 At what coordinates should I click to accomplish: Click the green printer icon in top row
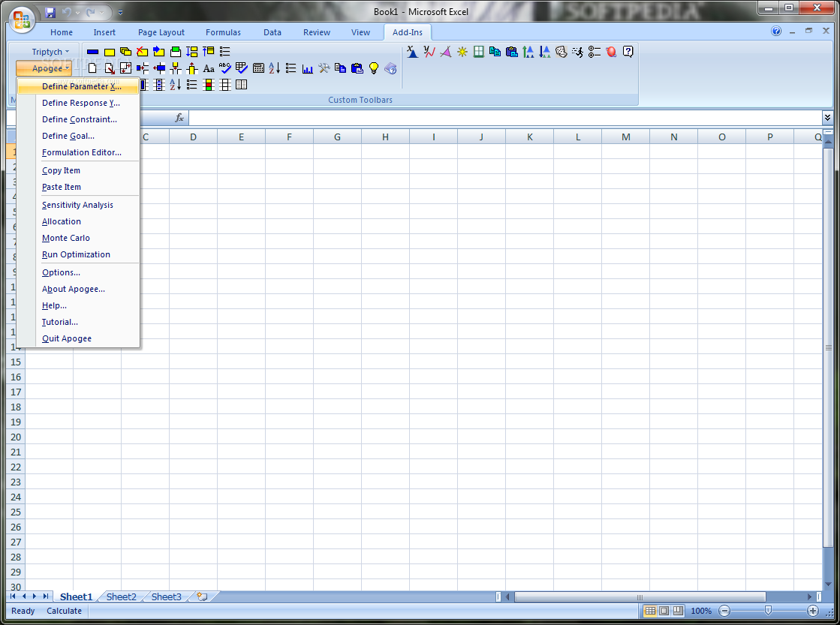(x=175, y=52)
